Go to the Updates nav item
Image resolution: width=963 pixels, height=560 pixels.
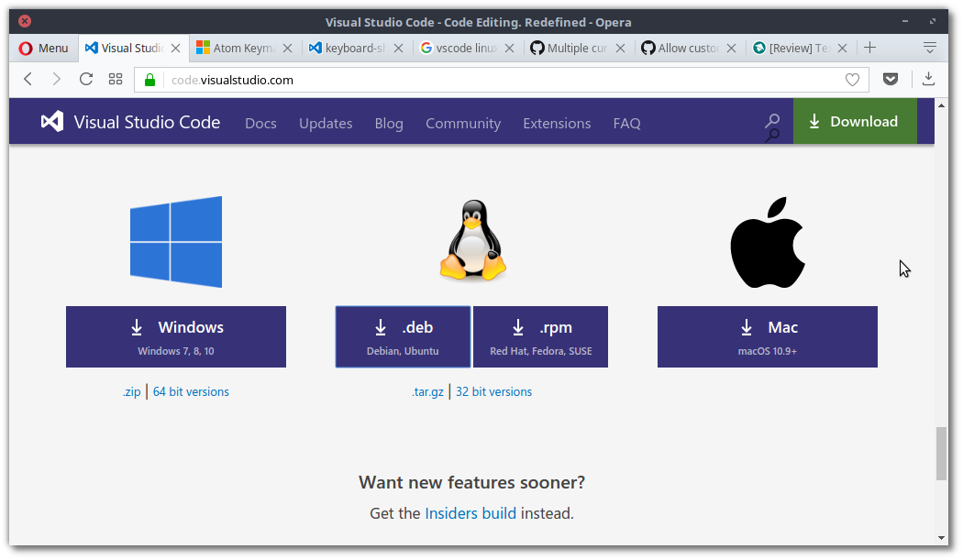tap(326, 123)
